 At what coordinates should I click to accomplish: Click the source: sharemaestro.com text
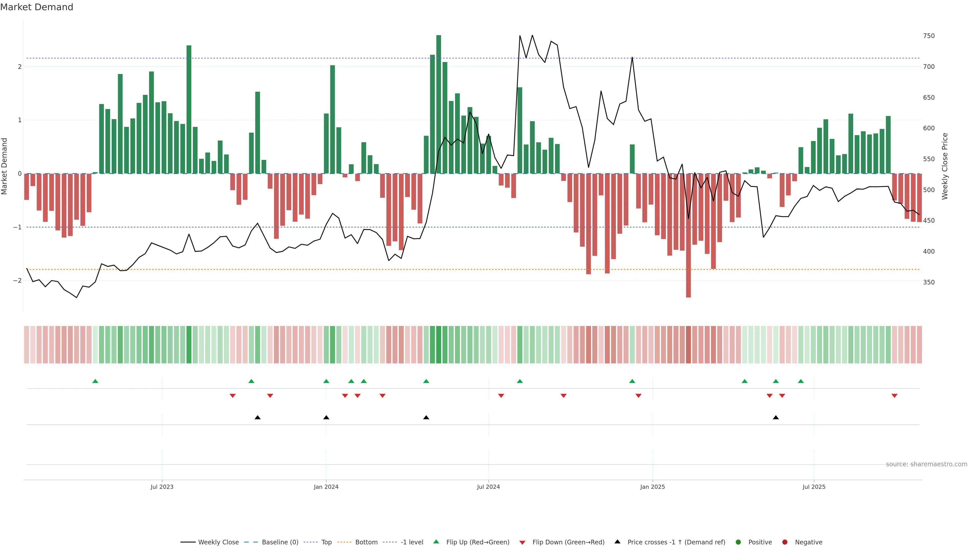tap(926, 464)
